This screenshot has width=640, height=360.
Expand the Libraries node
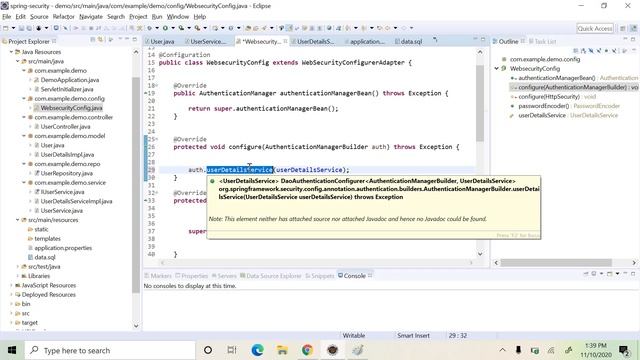pos(18,276)
